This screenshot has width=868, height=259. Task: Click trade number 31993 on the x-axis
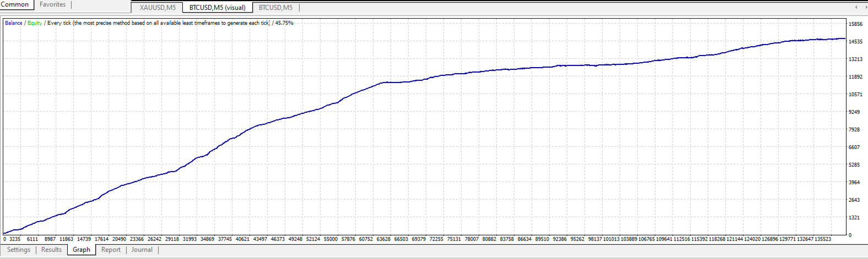(x=189, y=239)
